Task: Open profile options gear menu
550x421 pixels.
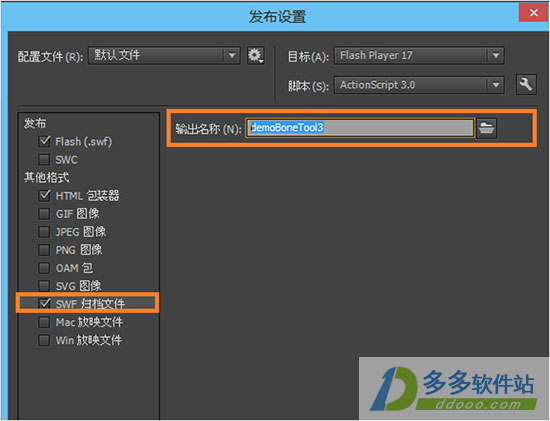Action: [255, 56]
